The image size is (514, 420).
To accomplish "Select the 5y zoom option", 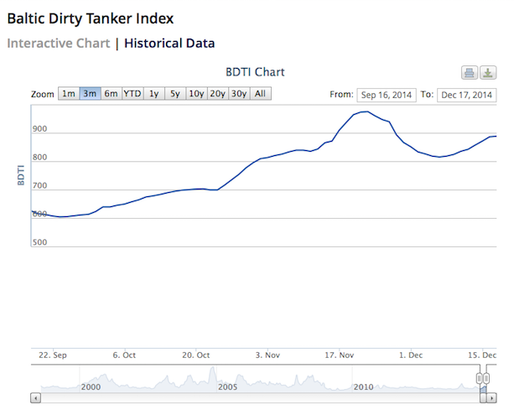I will pos(175,94).
